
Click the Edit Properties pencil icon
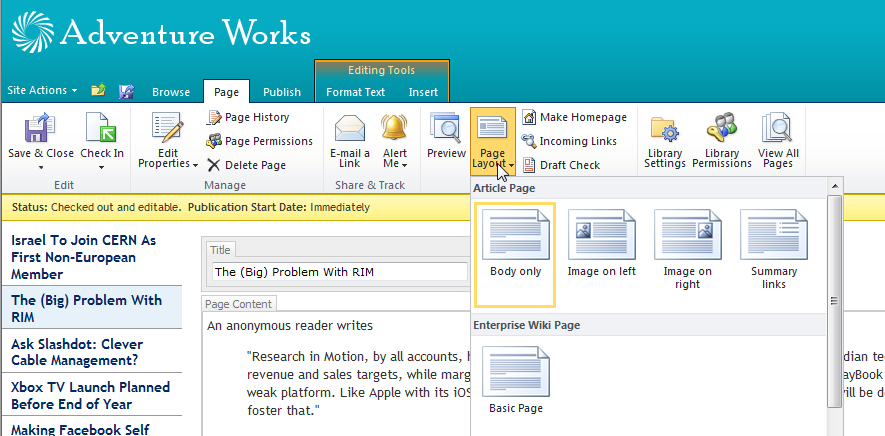(x=168, y=127)
